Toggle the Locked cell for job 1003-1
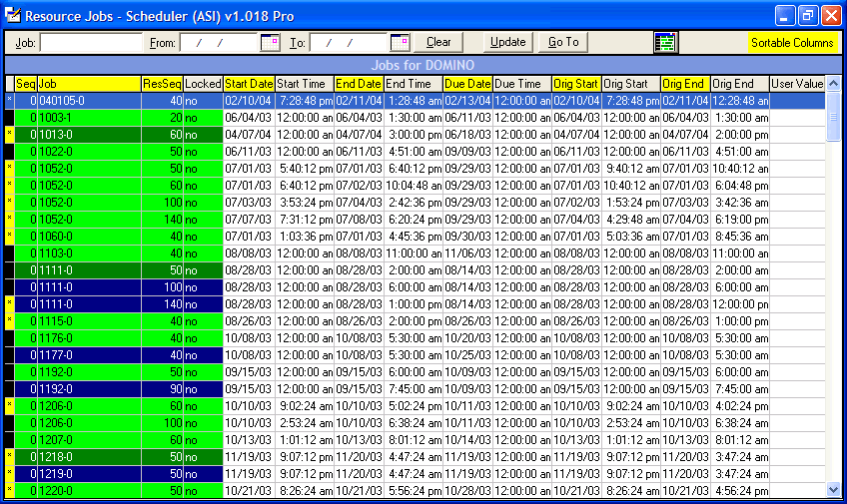The height and width of the screenshot is (504, 847). pos(203,117)
